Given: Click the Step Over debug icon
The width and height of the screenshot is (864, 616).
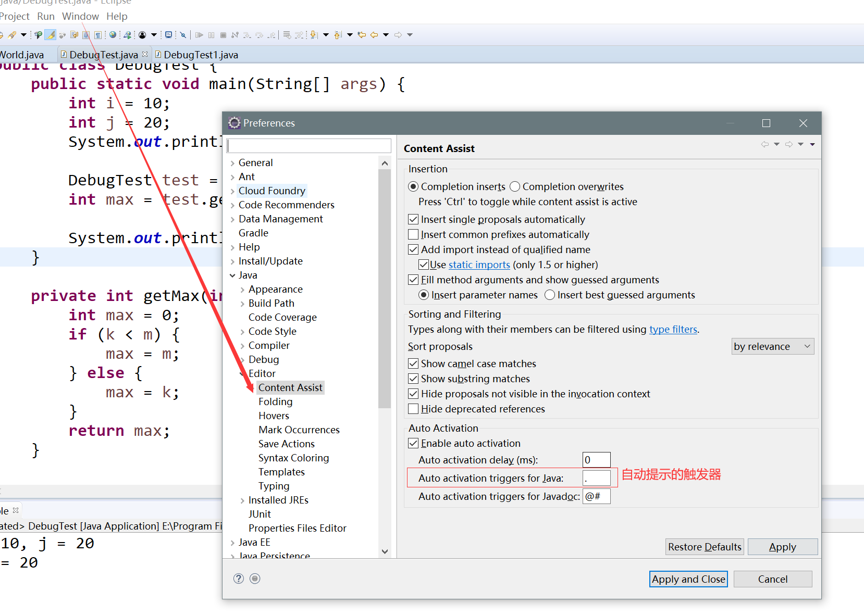Looking at the screenshot, I should click(x=259, y=35).
